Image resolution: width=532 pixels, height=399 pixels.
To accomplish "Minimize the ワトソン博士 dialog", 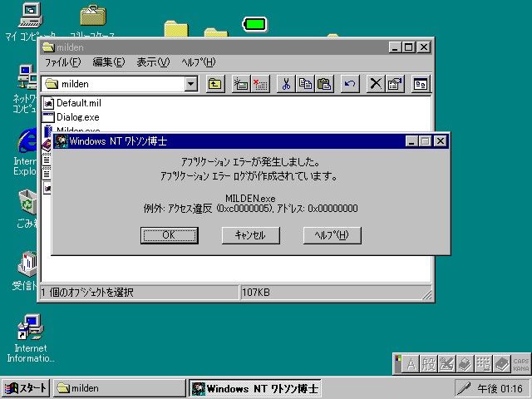I will tap(411, 140).
